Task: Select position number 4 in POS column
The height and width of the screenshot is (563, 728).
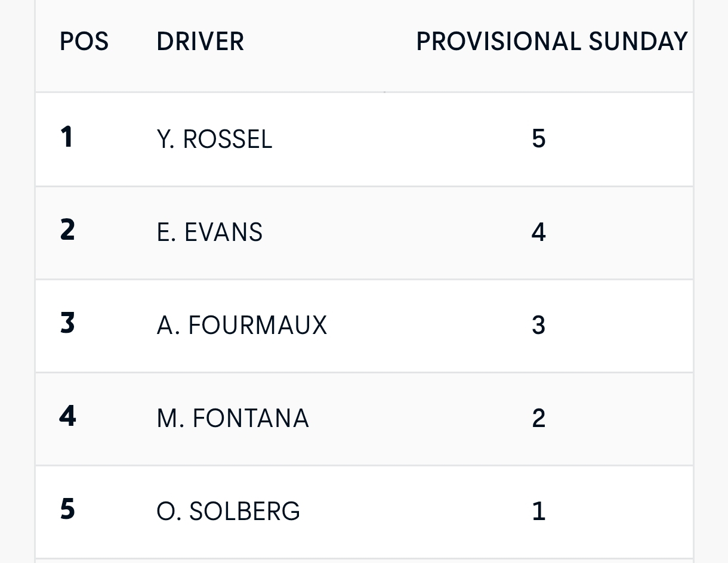Action: coord(67,416)
